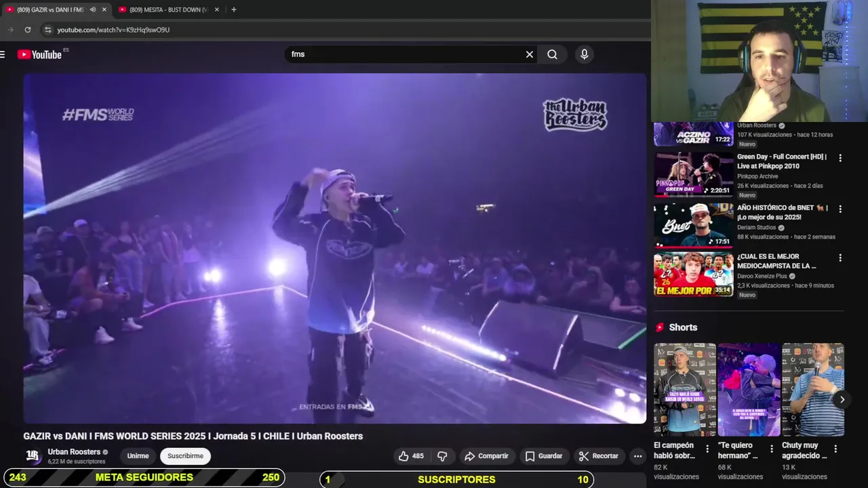Join channel with Unirme button

(x=138, y=456)
